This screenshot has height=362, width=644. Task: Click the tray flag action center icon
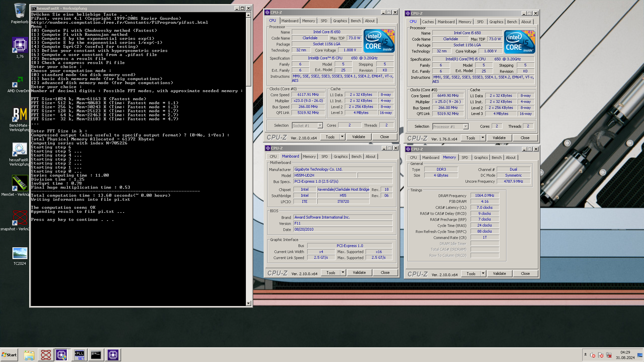pos(601,355)
